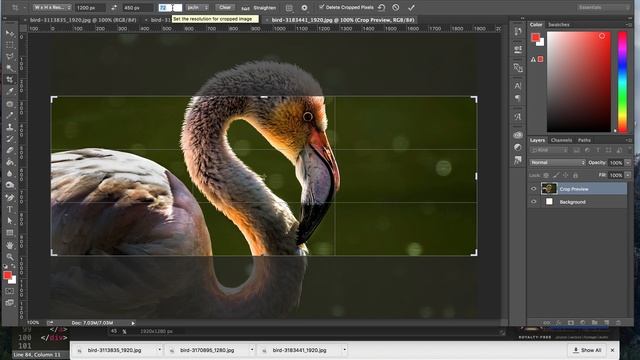Select the Eyedropper tool
This screenshot has width=640, height=360.
(x=10, y=91)
